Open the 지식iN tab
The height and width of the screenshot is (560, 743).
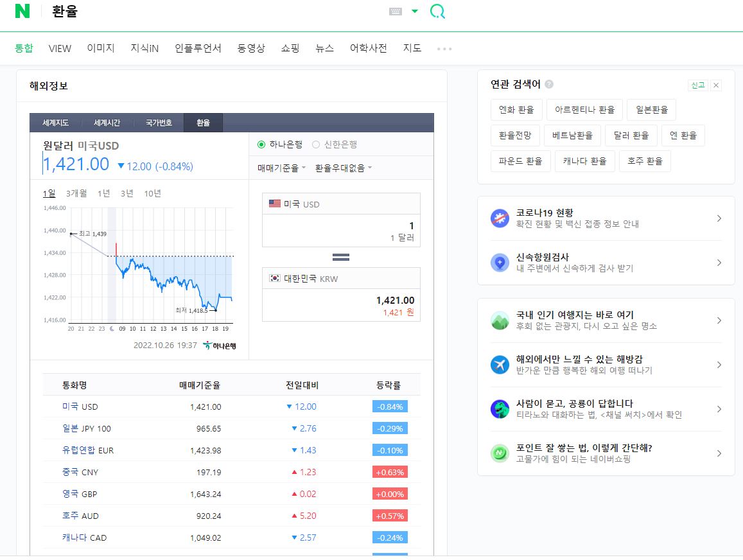144,48
